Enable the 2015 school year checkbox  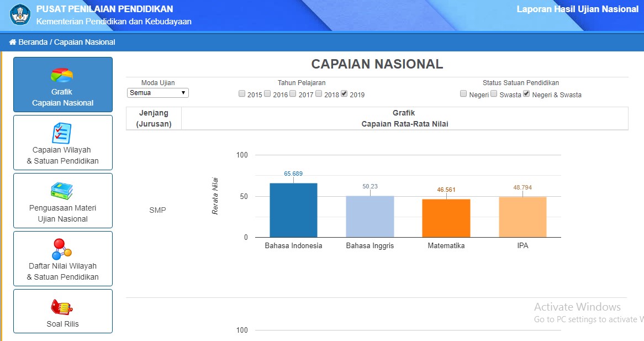point(242,93)
